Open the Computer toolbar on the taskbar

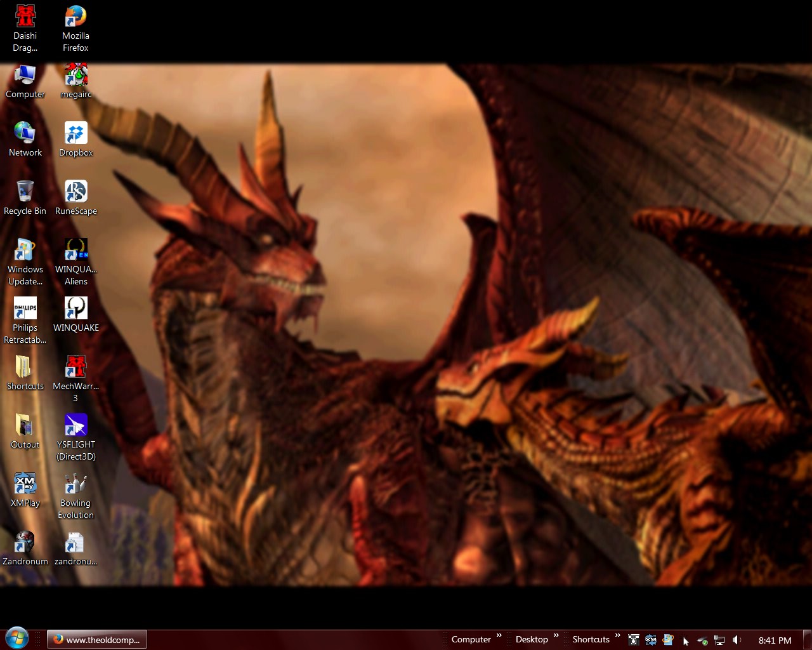pyautogui.click(x=471, y=639)
